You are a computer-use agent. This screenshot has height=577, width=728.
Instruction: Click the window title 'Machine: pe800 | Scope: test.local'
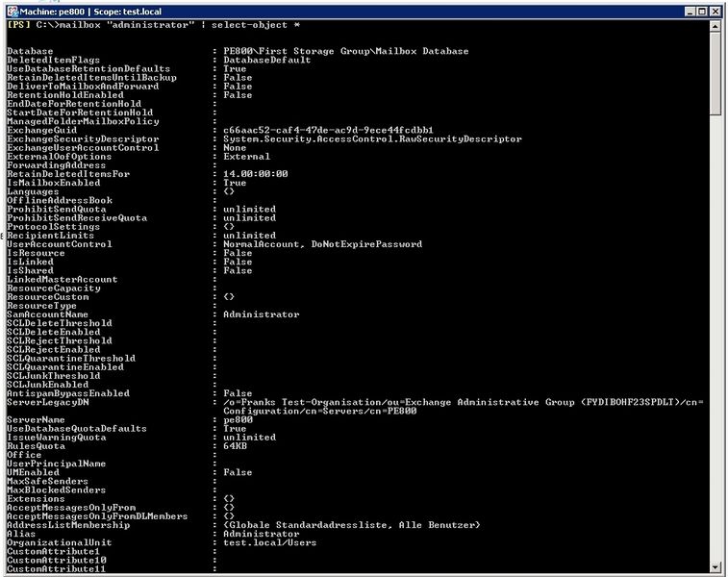pos(90,12)
